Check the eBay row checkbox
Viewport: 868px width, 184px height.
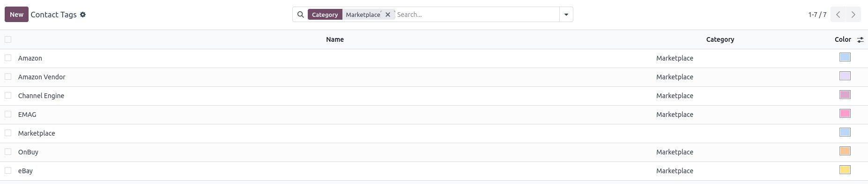pos(8,170)
